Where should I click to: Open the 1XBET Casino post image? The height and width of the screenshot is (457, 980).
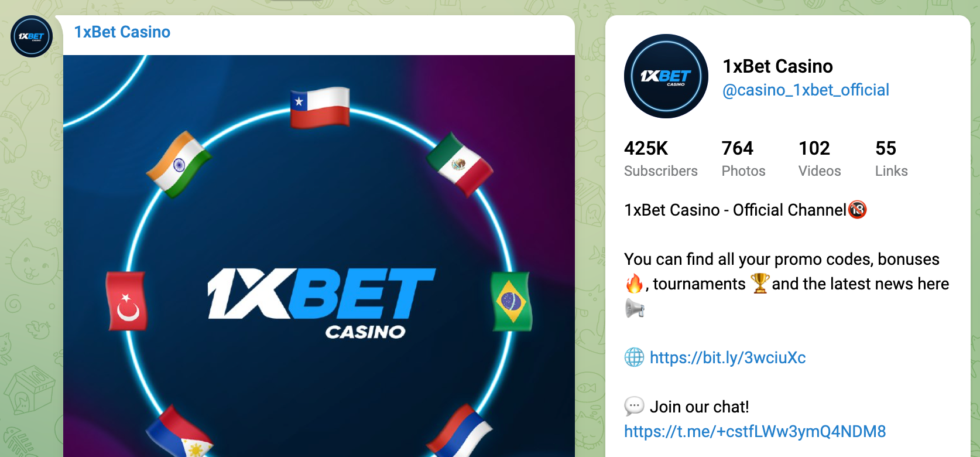(x=319, y=256)
